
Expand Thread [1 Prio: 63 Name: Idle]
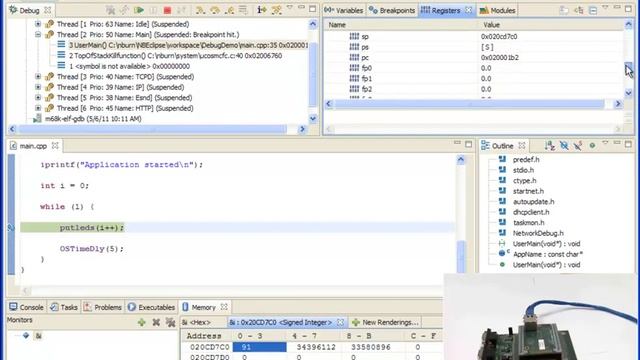(x=38, y=24)
